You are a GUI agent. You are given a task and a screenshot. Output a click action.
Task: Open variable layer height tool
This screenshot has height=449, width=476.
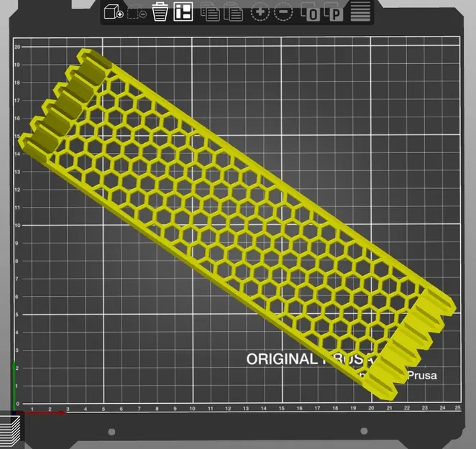coord(360,11)
